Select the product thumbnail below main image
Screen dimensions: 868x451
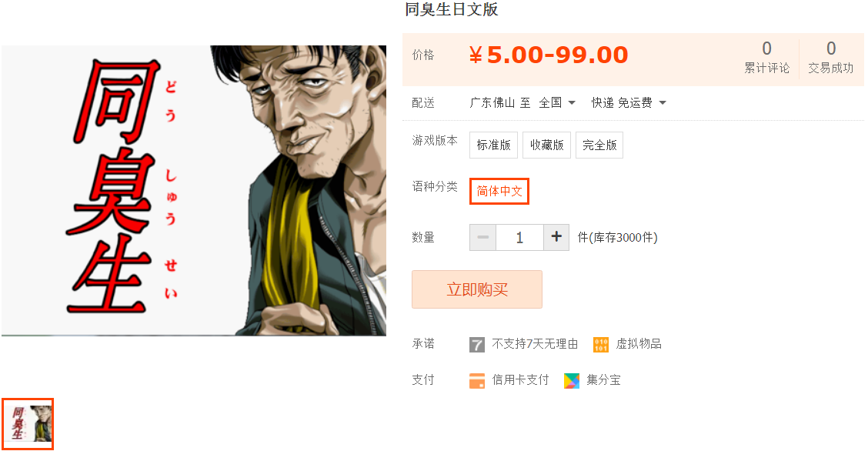pyautogui.click(x=28, y=424)
